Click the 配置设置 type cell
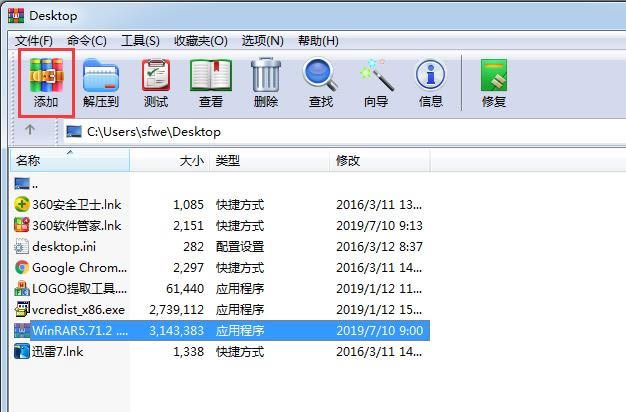This screenshot has width=626, height=412. [240, 247]
